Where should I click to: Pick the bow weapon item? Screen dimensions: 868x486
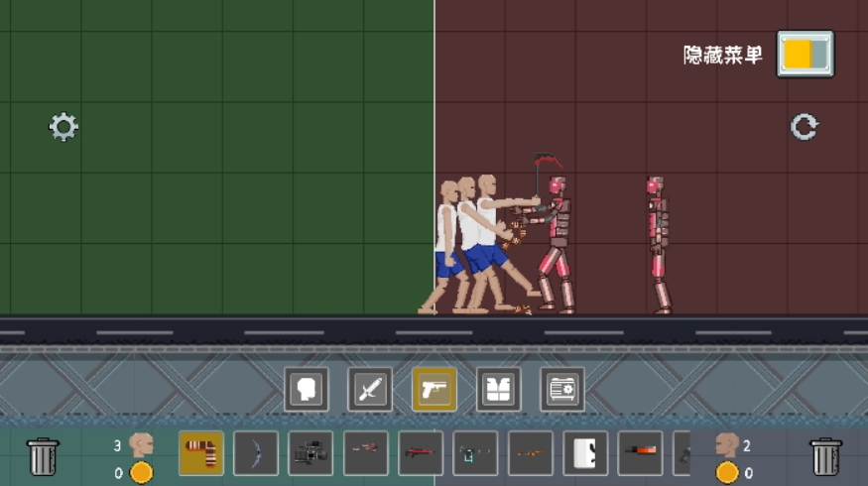256,453
